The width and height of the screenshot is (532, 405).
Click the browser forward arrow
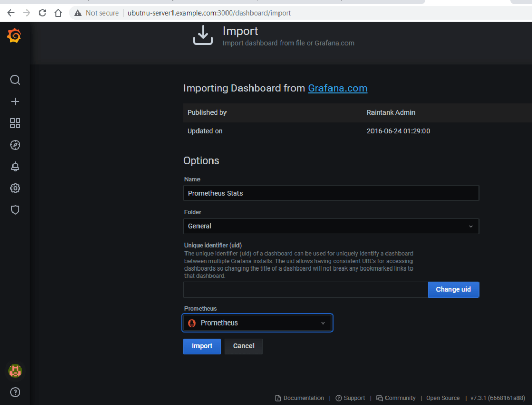coord(26,13)
